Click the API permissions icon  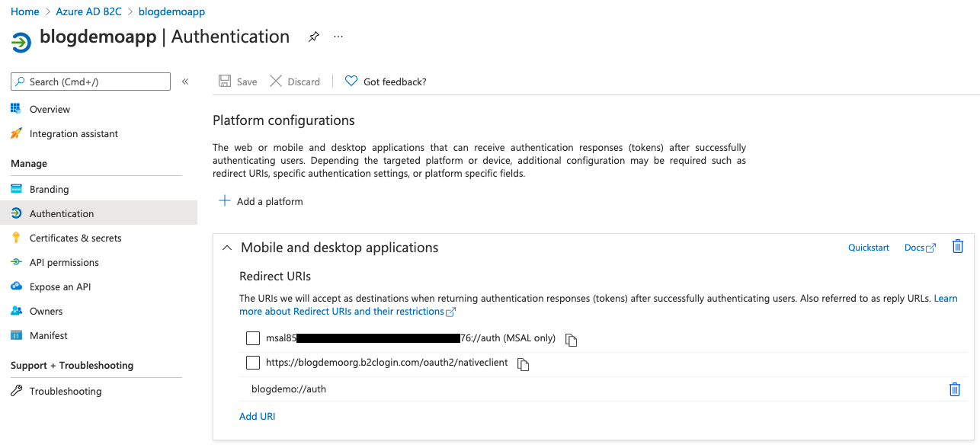pyautogui.click(x=16, y=262)
